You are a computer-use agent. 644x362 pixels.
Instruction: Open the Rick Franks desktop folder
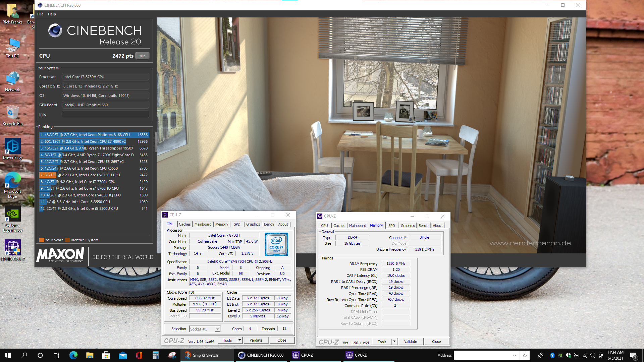[12, 14]
